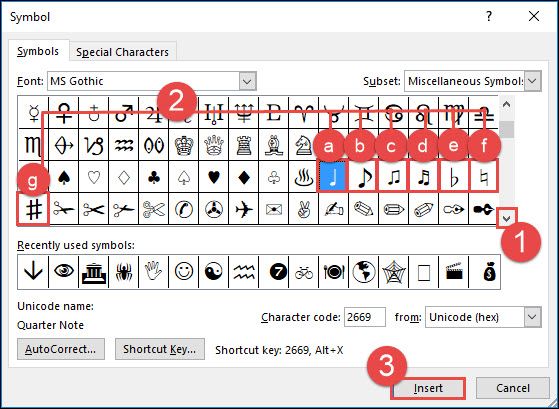This screenshot has width=559, height=409.
Task: Choose the beamed eighth notes symbol
Action: [x=393, y=177]
